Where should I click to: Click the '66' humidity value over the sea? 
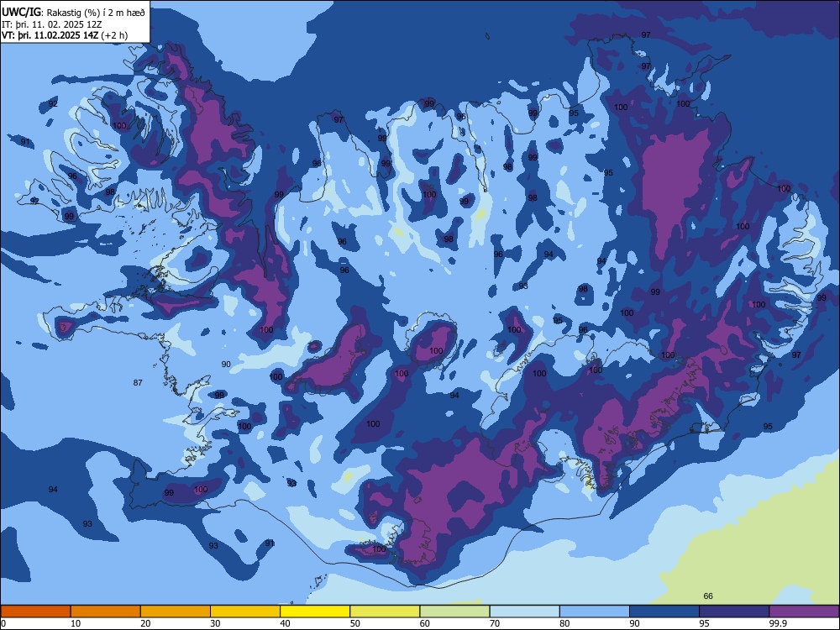[x=708, y=596]
